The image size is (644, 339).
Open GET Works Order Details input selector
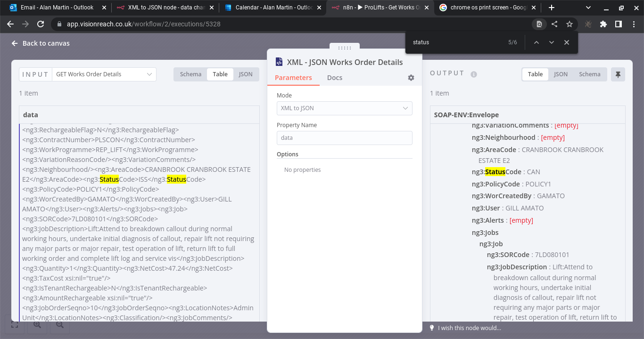[104, 74]
